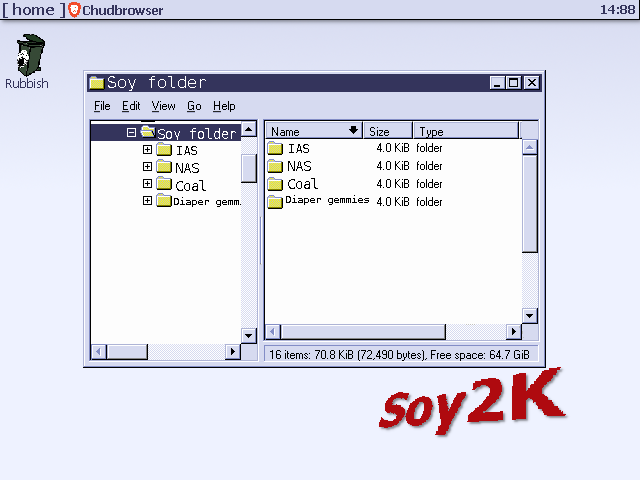Expand the Diaper gemm. tree node
The height and width of the screenshot is (480, 640).
(x=147, y=200)
